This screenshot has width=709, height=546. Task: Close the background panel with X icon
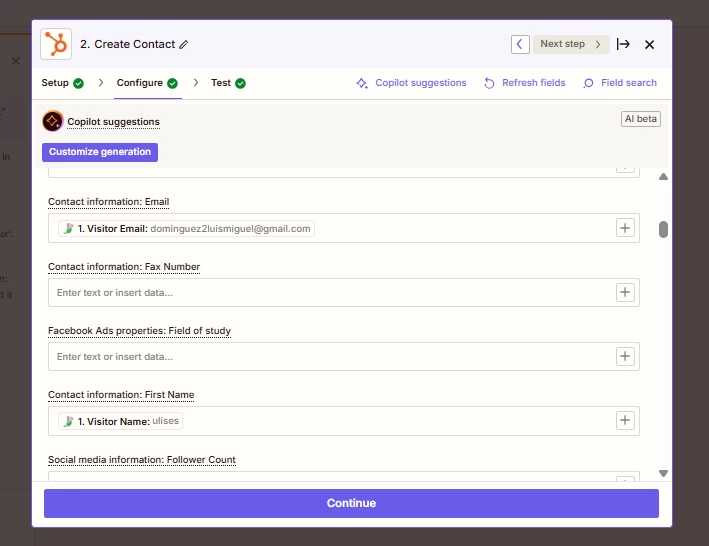pos(16,61)
